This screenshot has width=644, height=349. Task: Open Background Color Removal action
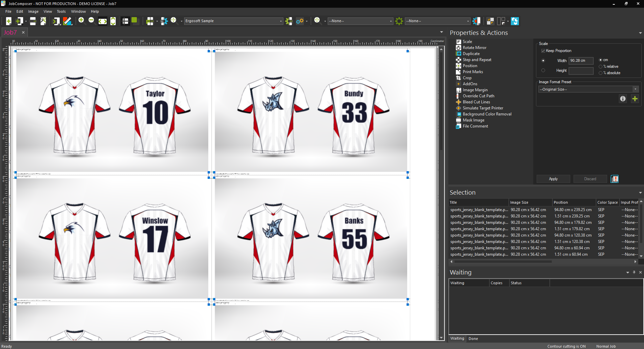(487, 114)
